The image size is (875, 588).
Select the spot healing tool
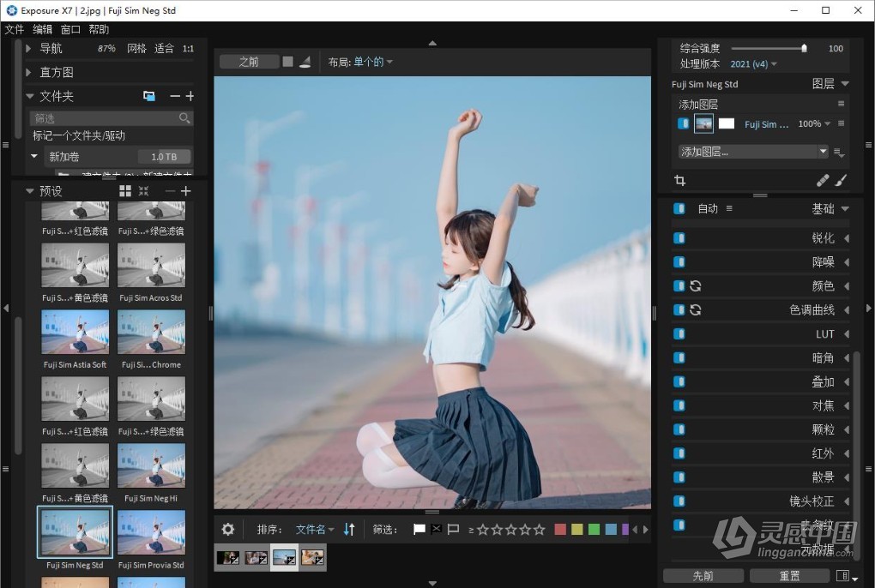click(822, 181)
